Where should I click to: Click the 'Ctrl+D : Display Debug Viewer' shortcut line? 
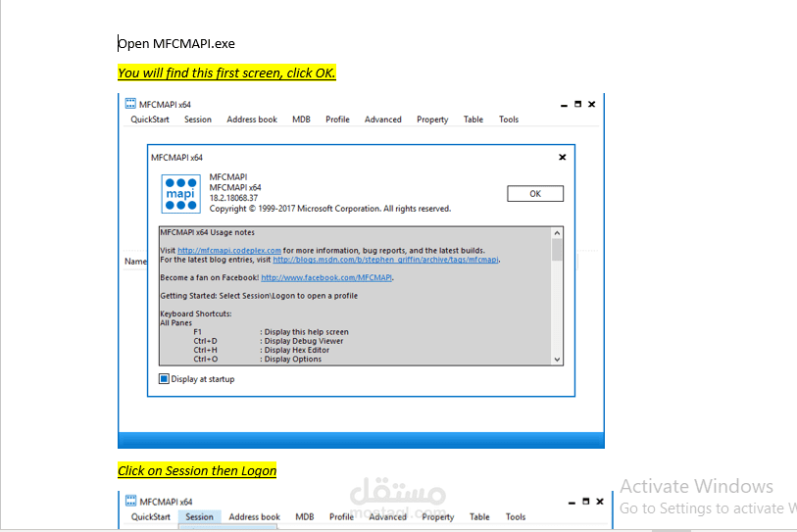[268, 341]
